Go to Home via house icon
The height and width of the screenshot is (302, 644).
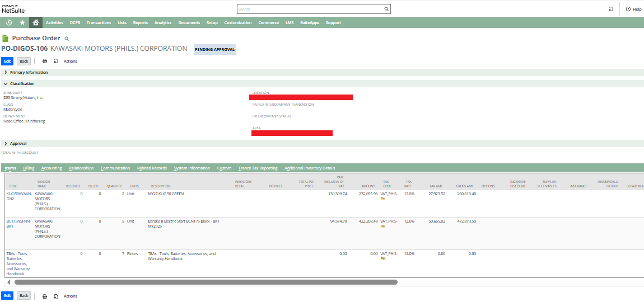point(36,22)
